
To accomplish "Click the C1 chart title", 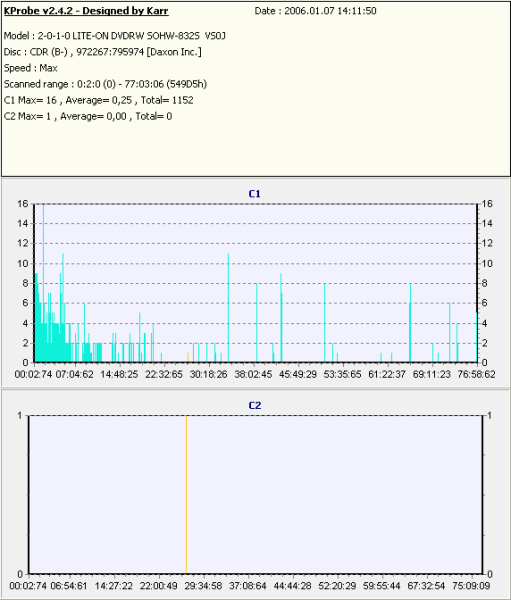I will click(x=255, y=194).
